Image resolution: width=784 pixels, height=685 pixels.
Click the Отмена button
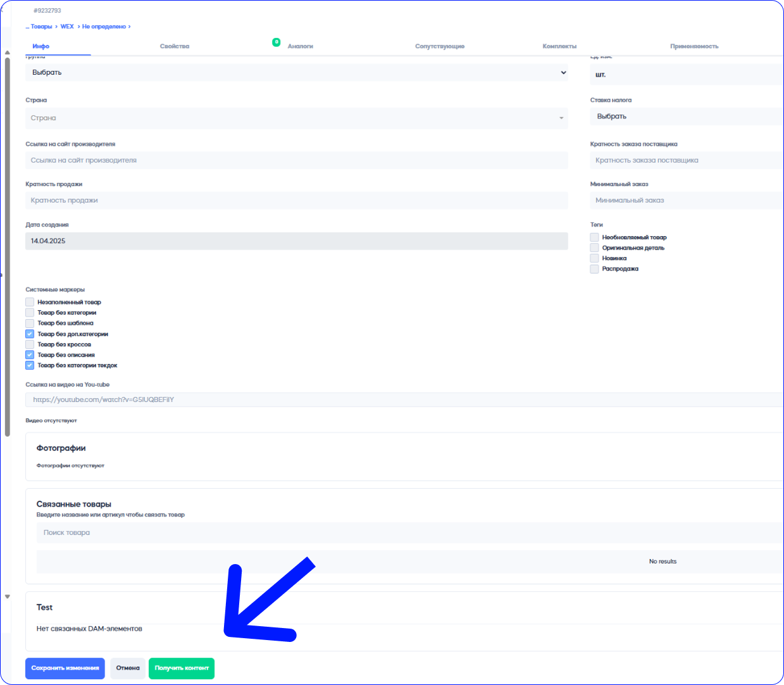[x=128, y=669]
